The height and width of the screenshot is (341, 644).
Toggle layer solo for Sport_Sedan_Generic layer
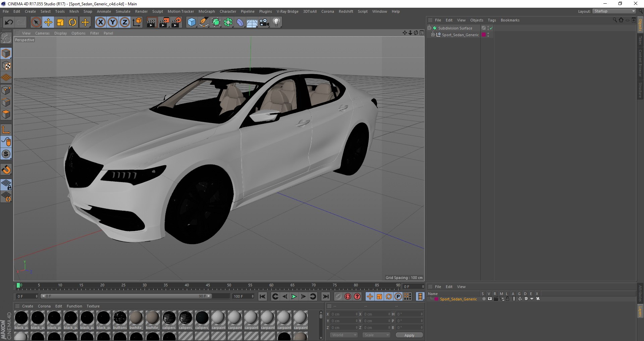click(484, 299)
